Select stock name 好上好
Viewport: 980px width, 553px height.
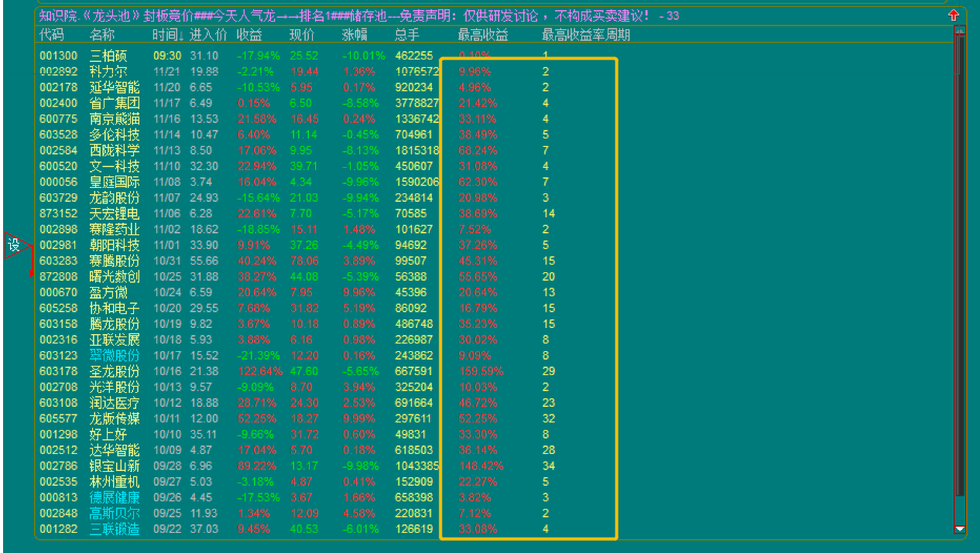pos(108,435)
